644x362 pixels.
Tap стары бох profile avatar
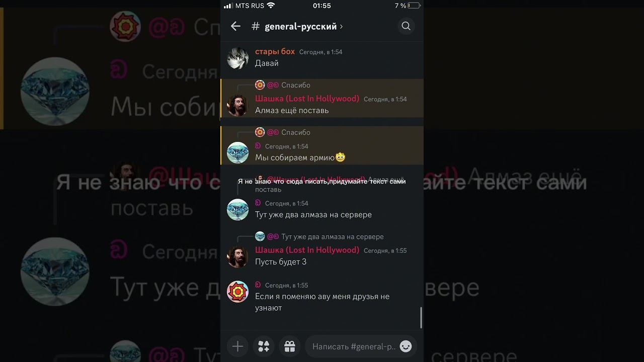pos(237,58)
